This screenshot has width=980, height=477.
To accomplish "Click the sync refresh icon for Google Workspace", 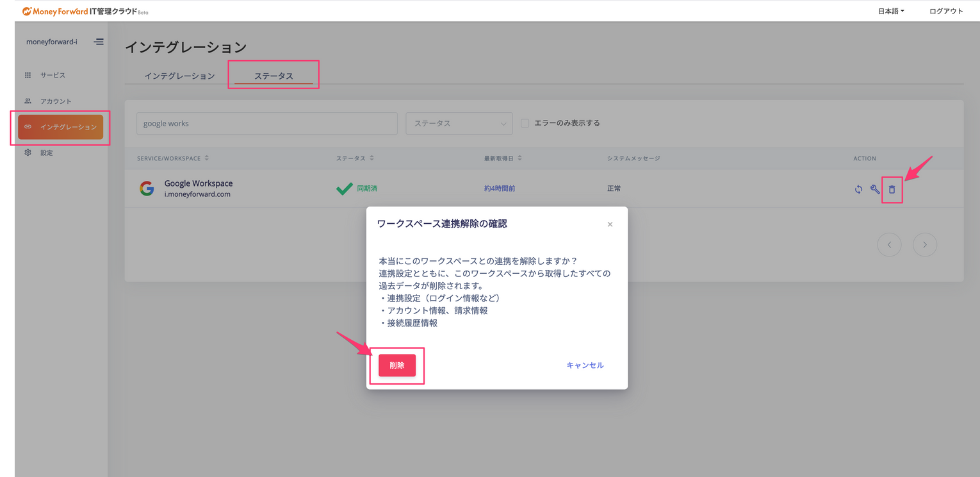I will [x=858, y=189].
